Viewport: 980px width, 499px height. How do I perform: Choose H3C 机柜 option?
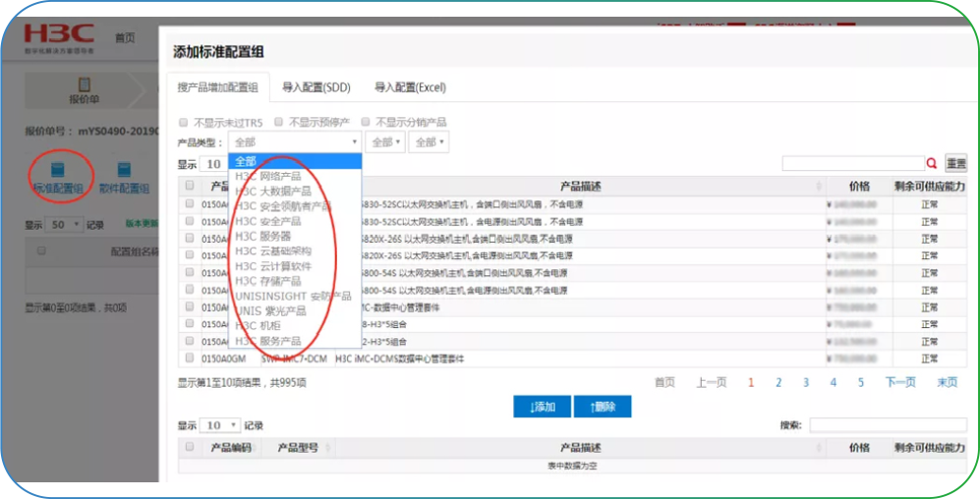tap(295, 326)
